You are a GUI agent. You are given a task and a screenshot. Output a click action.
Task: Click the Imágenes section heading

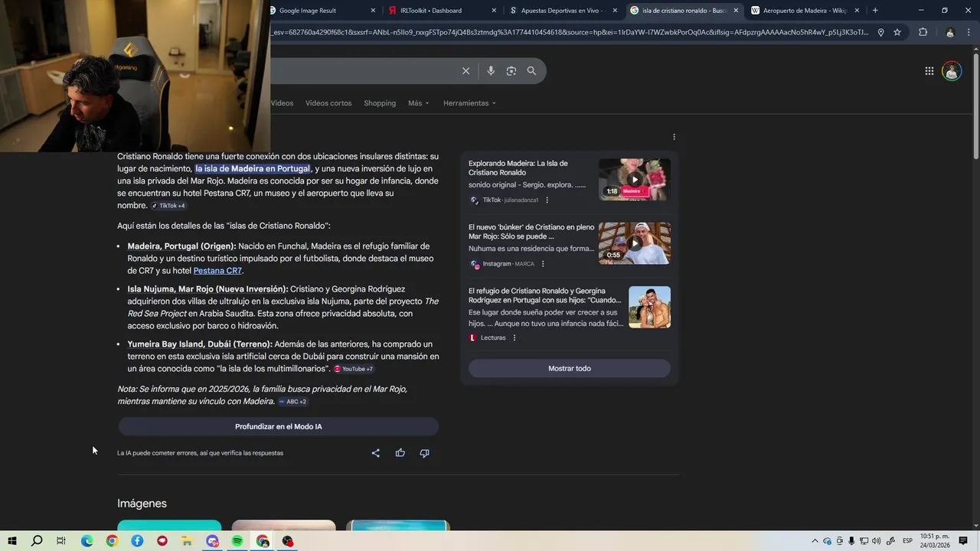[x=142, y=504]
